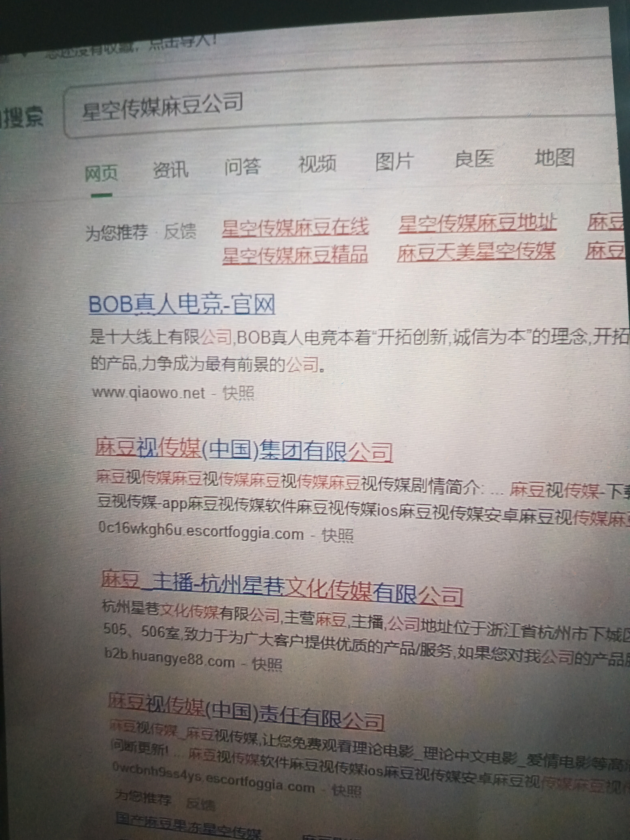The height and width of the screenshot is (840, 630).
Task: Open the 问答 tab
Action: pyautogui.click(x=243, y=167)
